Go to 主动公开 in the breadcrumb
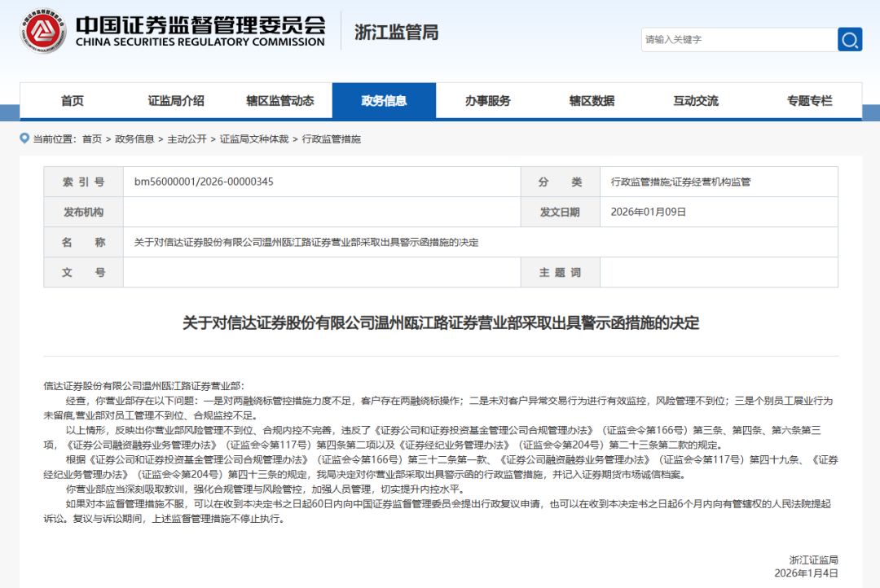The width and height of the screenshot is (880, 588). point(187,139)
